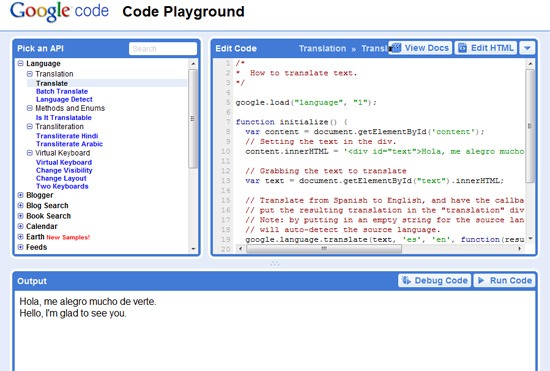Expand the Blog Search node
Viewport: 550px width, 371px height.
20,205
